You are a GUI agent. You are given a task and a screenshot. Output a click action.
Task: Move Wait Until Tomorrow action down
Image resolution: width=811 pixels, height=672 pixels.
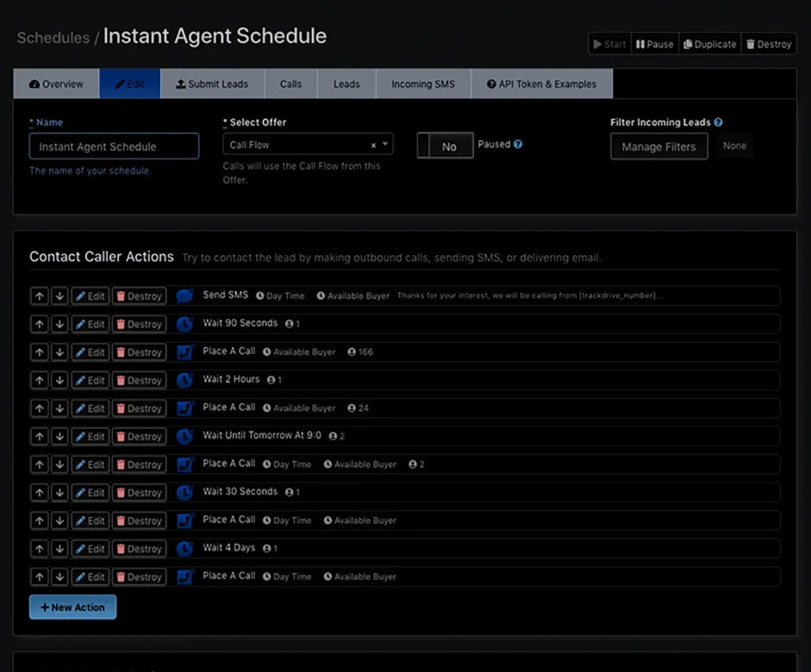click(59, 436)
